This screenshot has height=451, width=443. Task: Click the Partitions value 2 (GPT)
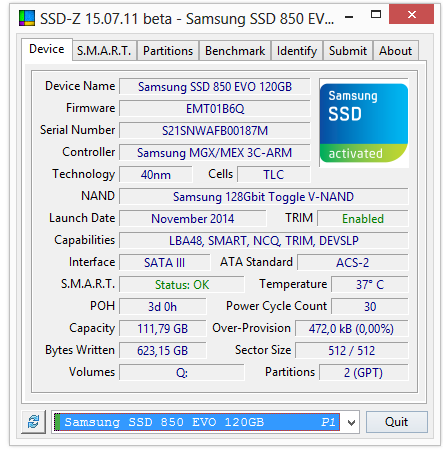click(363, 373)
